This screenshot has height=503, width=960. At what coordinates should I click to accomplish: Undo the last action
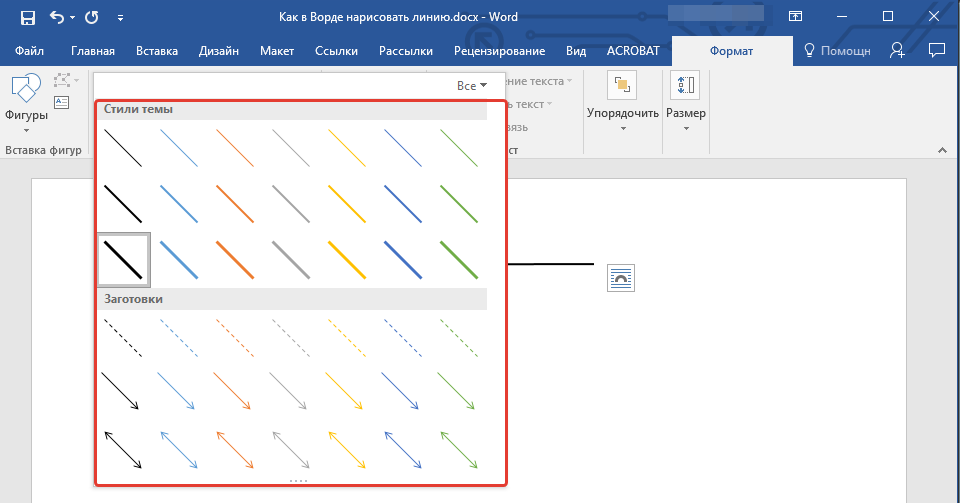(56, 17)
